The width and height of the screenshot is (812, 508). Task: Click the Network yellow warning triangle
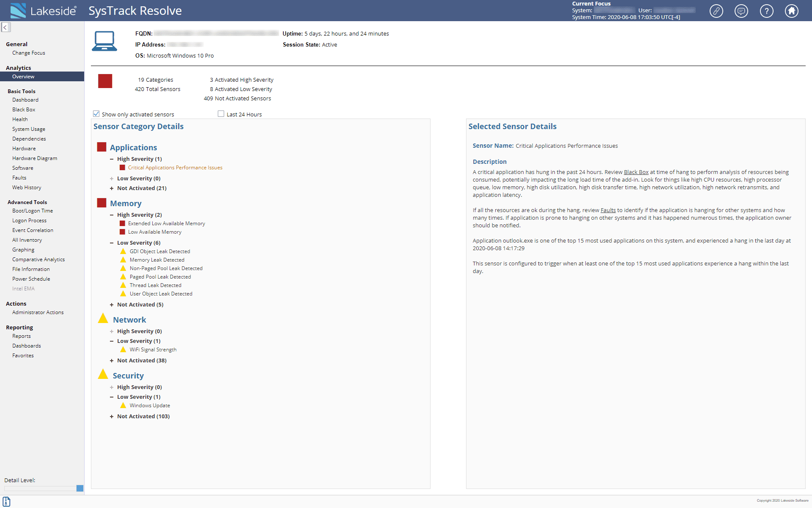[103, 319]
